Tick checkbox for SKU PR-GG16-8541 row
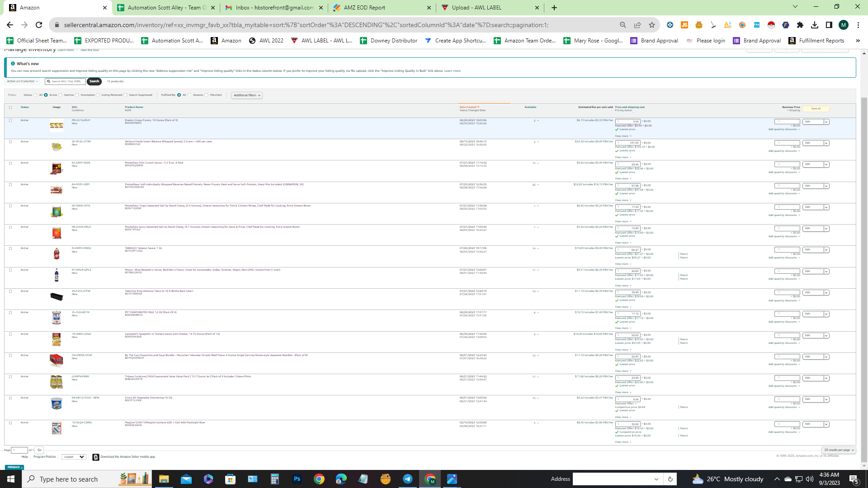This screenshot has height=488, width=868. click(x=10, y=121)
